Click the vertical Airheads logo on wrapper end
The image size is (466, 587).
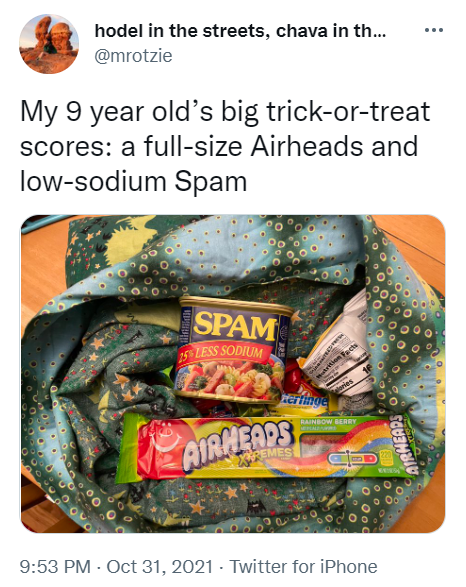coord(406,444)
